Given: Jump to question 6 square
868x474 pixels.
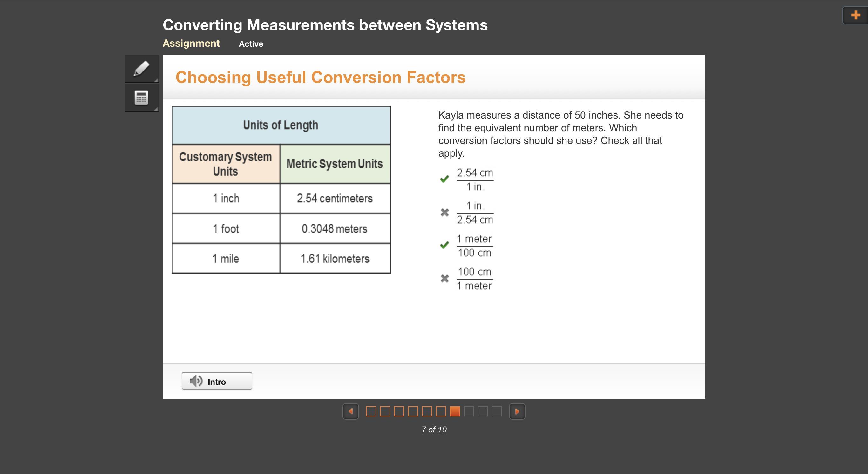Looking at the screenshot, I should click(x=441, y=411).
